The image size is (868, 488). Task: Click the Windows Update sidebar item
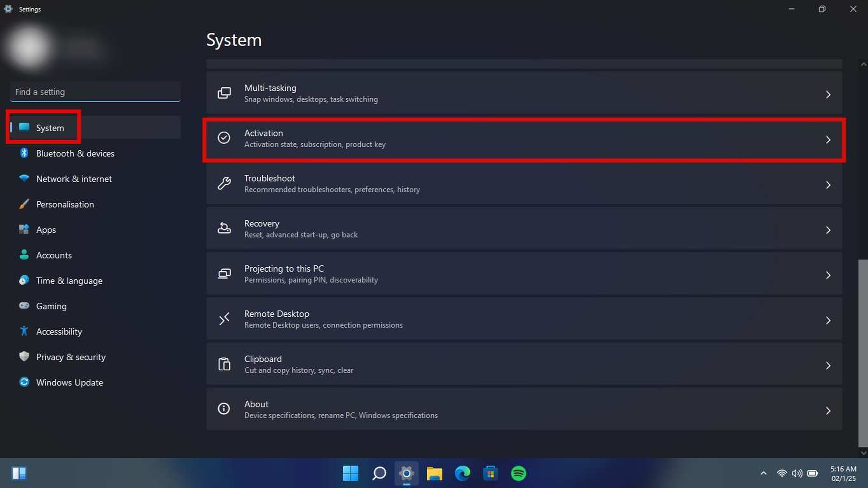[69, 382]
